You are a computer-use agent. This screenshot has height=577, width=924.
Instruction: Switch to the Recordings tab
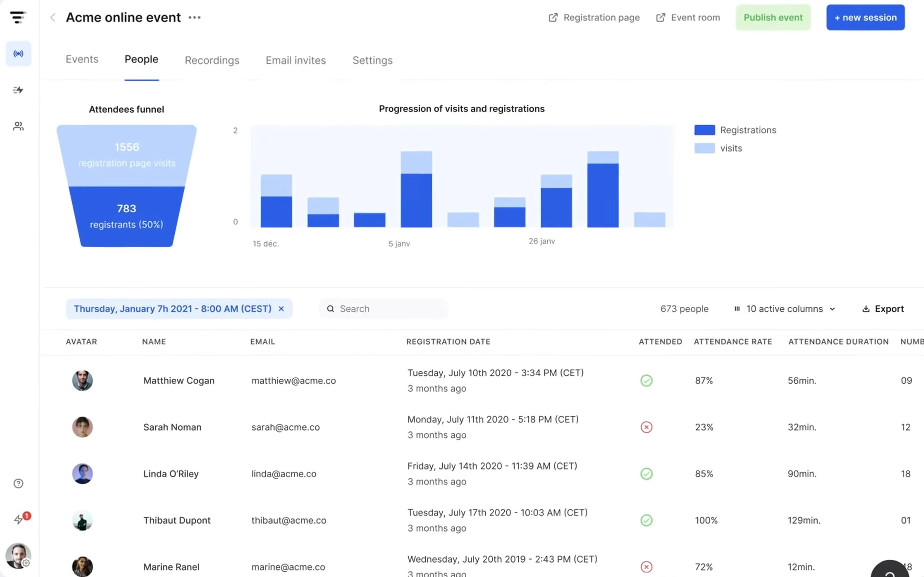click(212, 61)
